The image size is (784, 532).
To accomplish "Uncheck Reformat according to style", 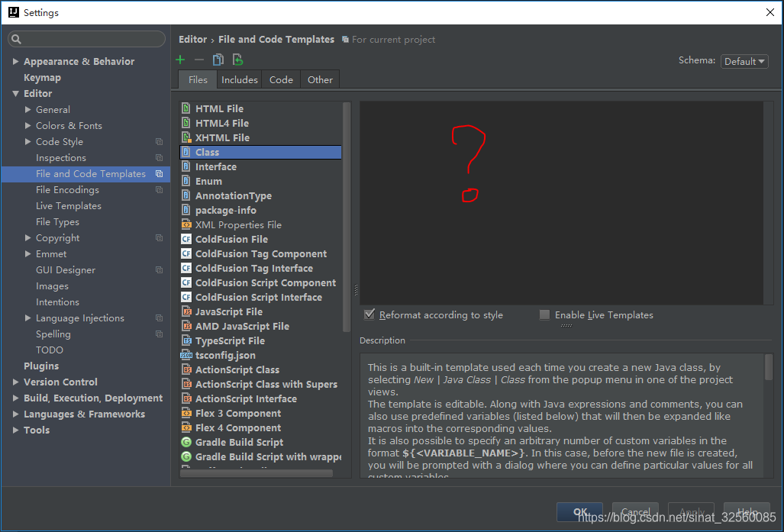I will pos(369,314).
